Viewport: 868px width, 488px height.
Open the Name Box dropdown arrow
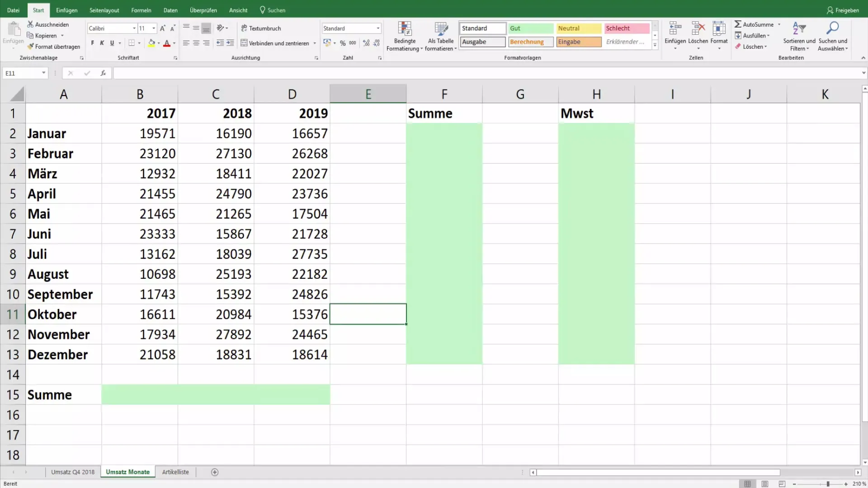click(43, 73)
